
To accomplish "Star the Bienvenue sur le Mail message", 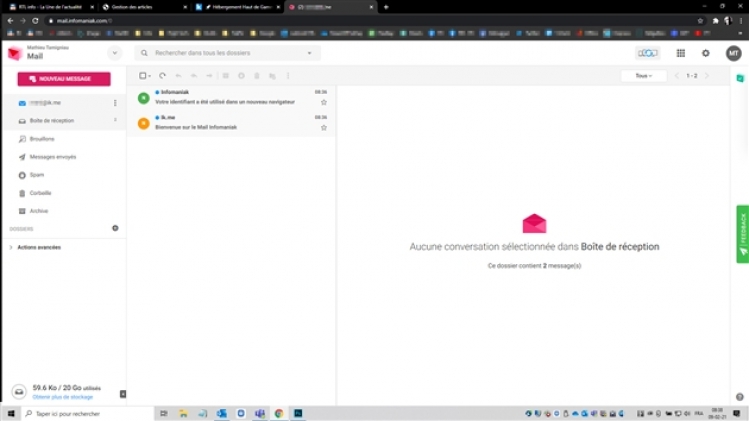I will pyautogui.click(x=324, y=128).
